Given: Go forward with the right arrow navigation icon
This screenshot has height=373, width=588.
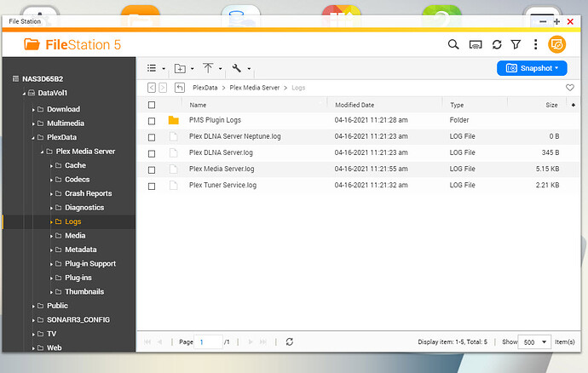Looking at the screenshot, I should (163, 88).
